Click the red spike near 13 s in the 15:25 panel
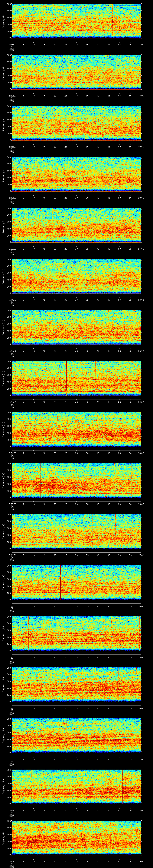Screen dimensions: 153x868 [x=40, y=480]
